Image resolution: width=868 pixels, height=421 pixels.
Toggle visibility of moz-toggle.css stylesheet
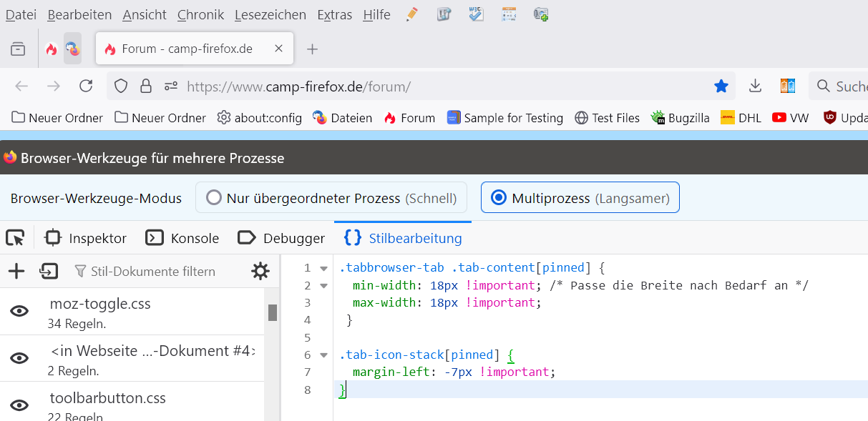coord(19,311)
